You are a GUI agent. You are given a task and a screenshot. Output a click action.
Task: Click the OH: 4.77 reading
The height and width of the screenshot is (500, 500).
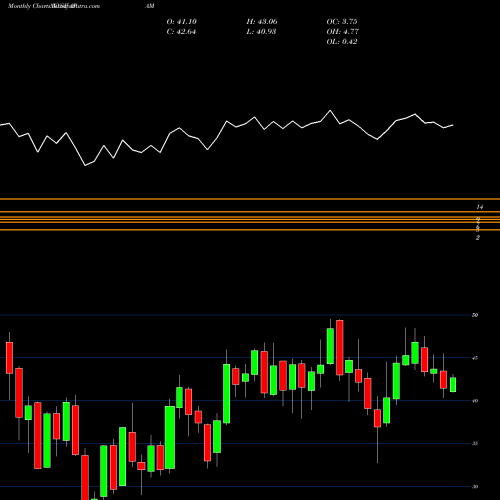(342, 32)
